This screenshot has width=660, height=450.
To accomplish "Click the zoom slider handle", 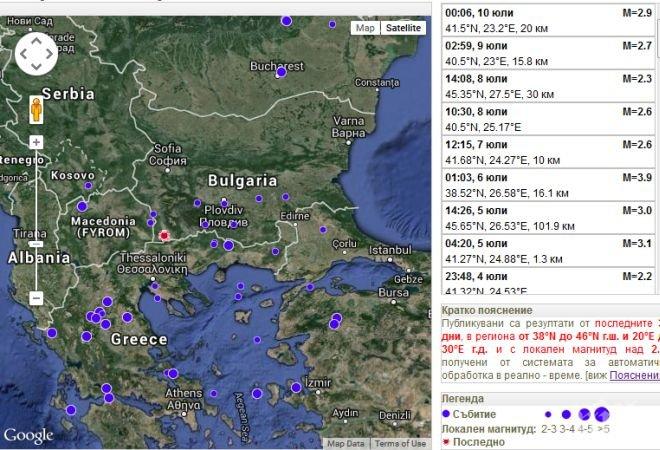I will (x=36, y=243).
